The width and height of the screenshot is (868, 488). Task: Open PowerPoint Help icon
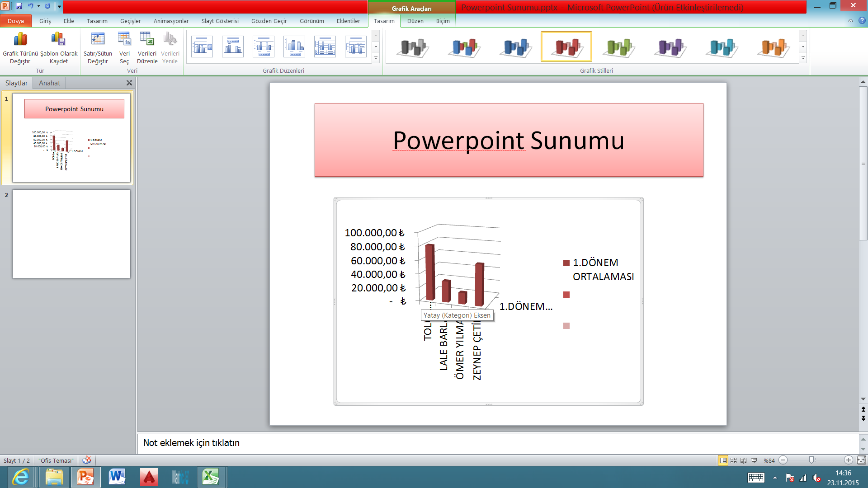[862, 21]
